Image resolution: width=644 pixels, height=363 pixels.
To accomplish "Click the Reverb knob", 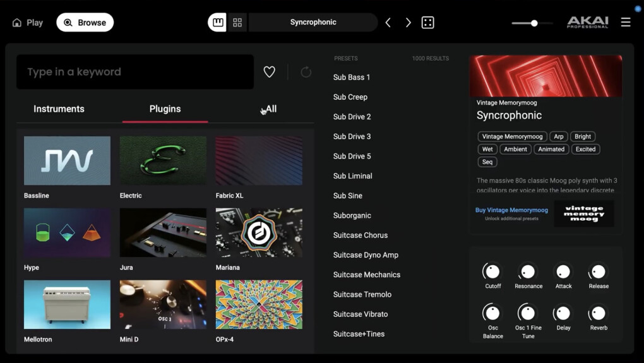I will point(598,313).
